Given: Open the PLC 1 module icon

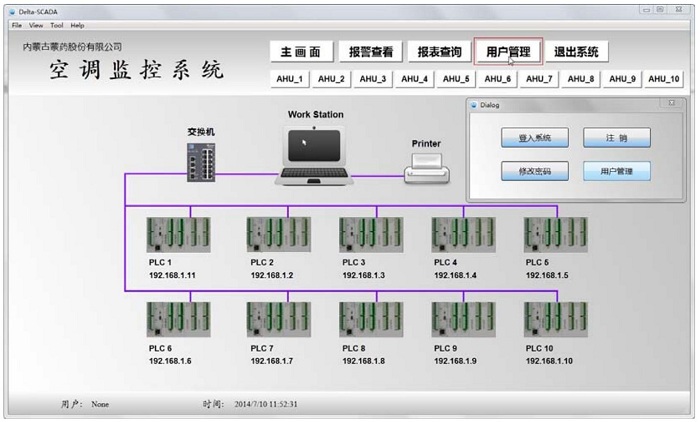Looking at the screenshot, I should pyautogui.click(x=178, y=235).
